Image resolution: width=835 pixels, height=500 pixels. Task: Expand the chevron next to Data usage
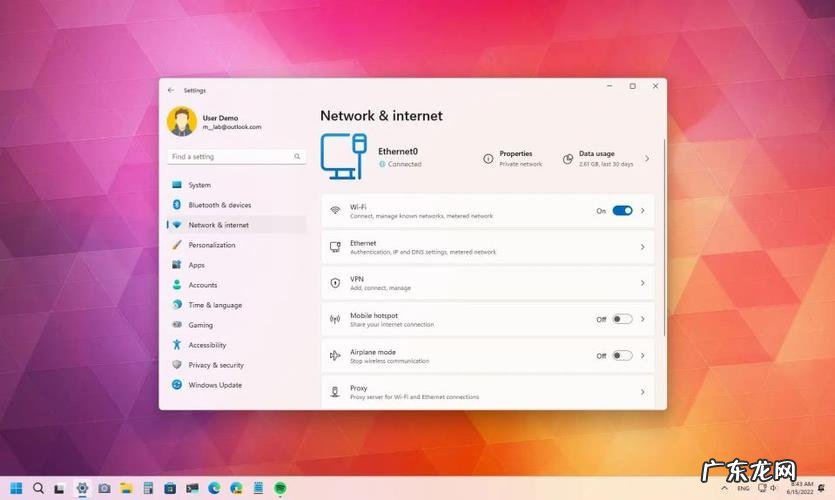coord(647,158)
